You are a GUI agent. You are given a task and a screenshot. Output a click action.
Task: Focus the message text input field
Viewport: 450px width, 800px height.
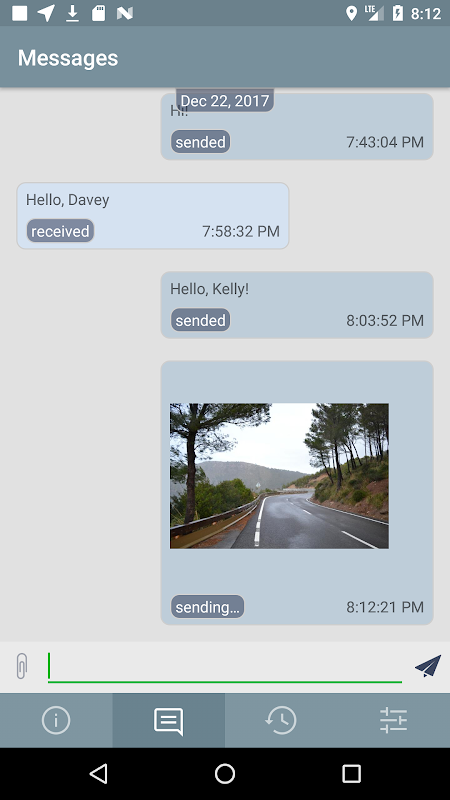click(225, 667)
